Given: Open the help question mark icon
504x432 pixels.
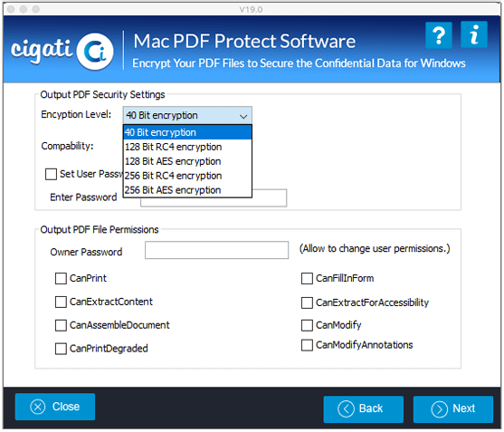Looking at the screenshot, I should [439, 35].
